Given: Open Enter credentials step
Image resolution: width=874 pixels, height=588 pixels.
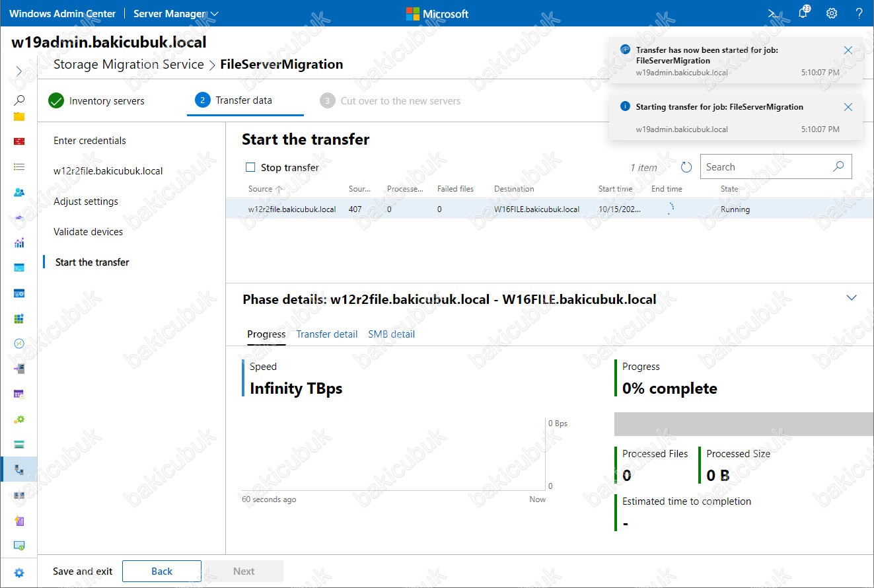Looking at the screenshot, I should [90, 141].
